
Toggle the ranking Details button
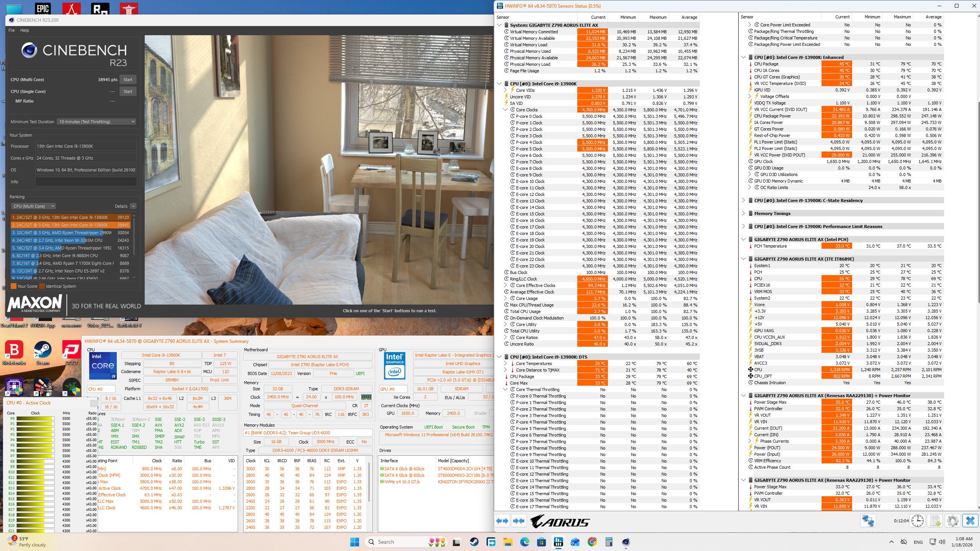(x=133, y=206)
